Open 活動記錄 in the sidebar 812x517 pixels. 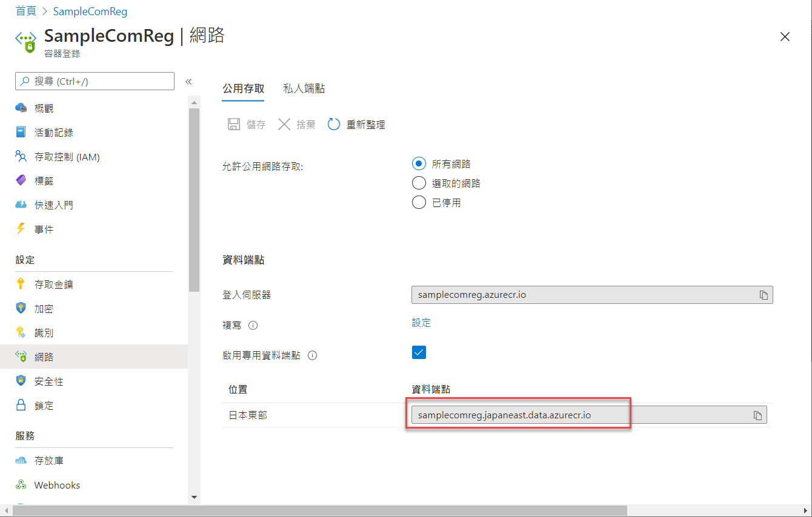pos(94,132)
